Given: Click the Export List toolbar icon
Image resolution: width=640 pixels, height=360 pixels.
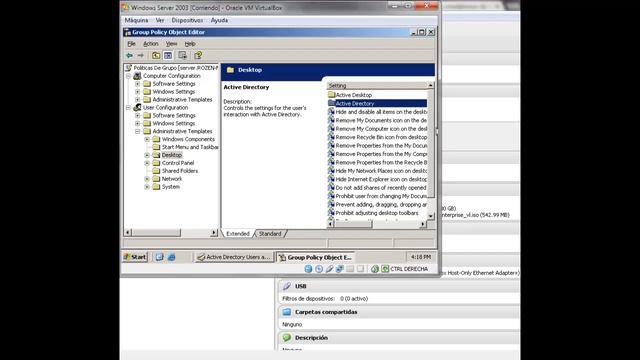Looking at the screenshot, I should (182, 56).
